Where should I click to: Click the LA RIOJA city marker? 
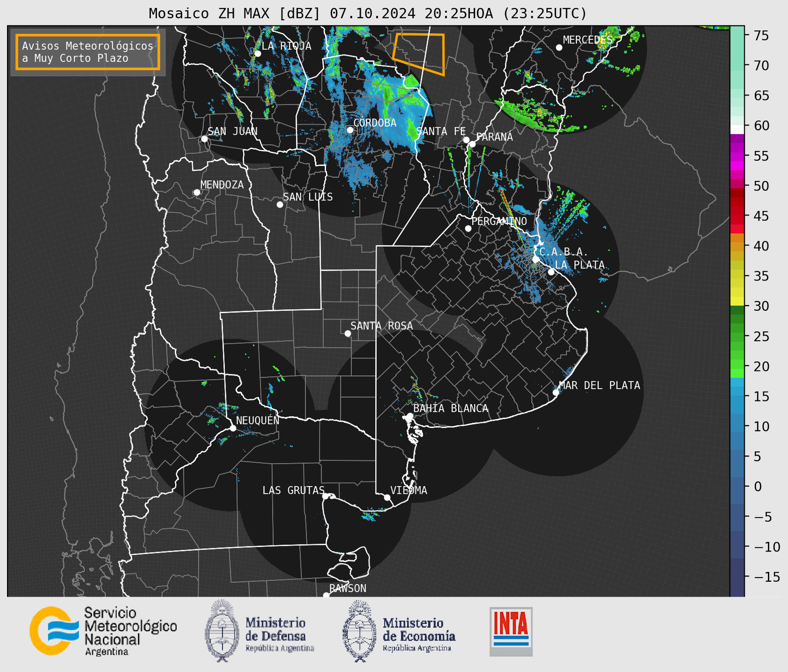(257, 54)
